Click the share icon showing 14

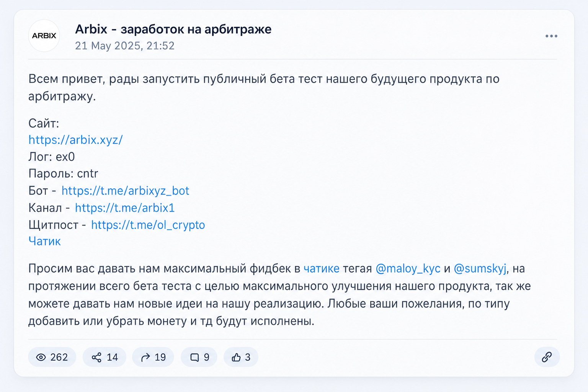click(x=96, y=357)
